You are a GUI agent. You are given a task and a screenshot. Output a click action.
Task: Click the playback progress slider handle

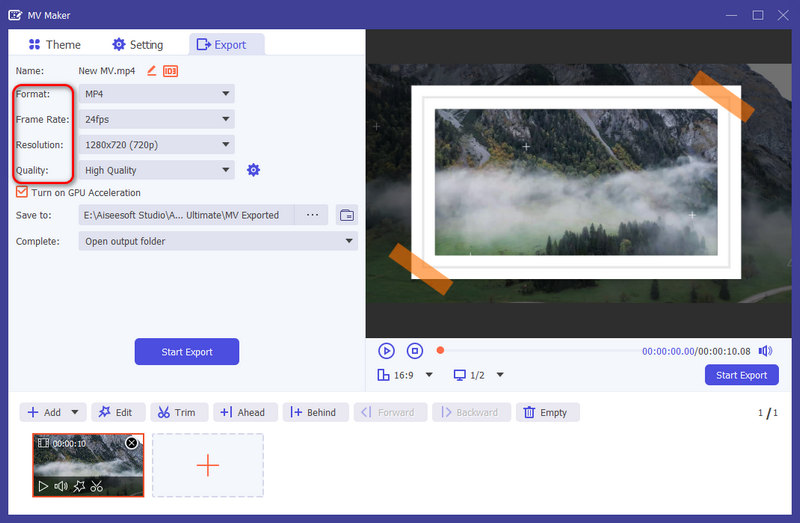pyautogui.click(x=440, y=350)
